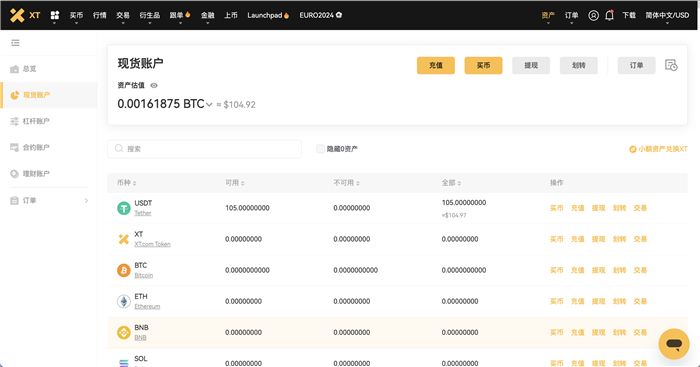The image size is (700, 367).
Task: Click 划转 in the ETH row
Action: [x=619, y=301]
